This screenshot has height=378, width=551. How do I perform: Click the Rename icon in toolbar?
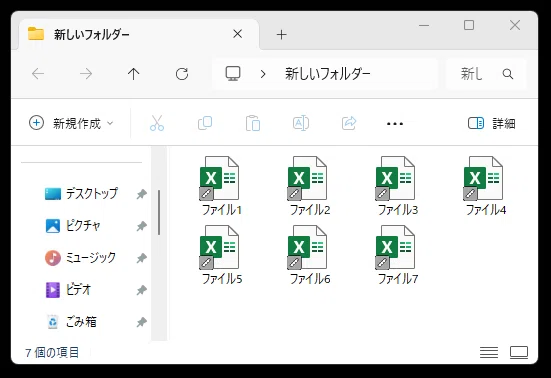point(301,123)
